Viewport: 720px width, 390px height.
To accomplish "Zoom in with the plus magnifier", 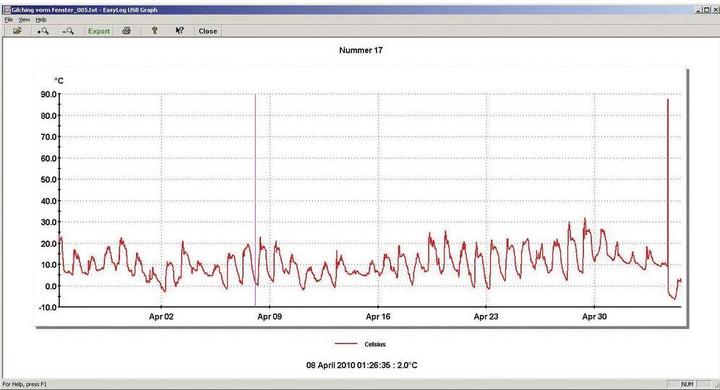I will point(43,31).
